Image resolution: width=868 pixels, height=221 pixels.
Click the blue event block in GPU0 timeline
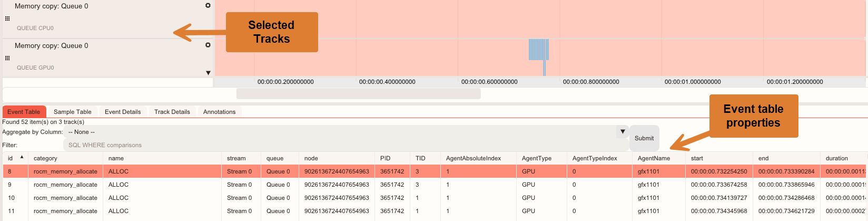click(x=538, y=50)
